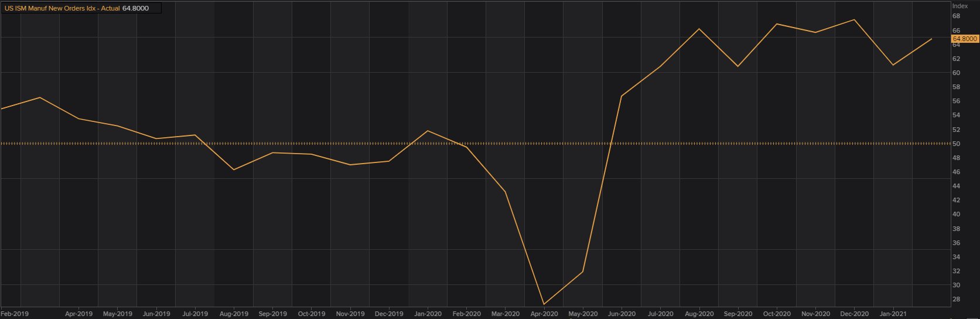Click the 34 value on the index axis
Screen dimensions: 980x319
coord(956,257)
